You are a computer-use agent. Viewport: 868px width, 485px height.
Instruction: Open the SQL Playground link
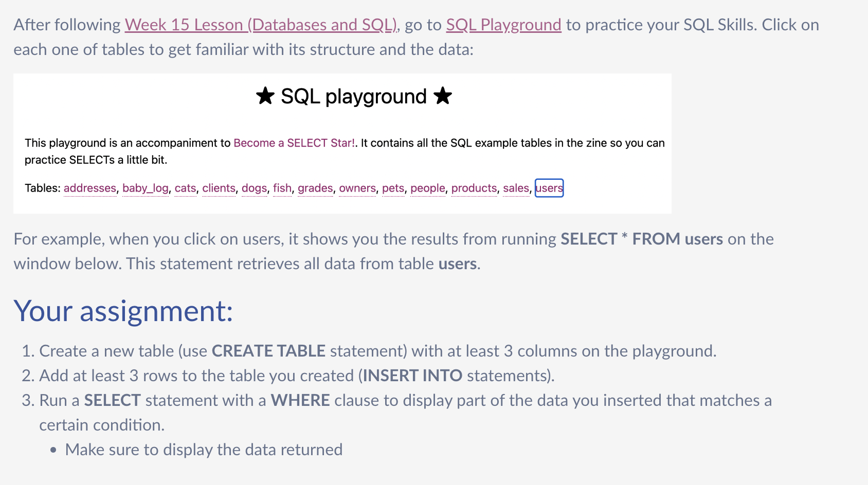[503, 24]
